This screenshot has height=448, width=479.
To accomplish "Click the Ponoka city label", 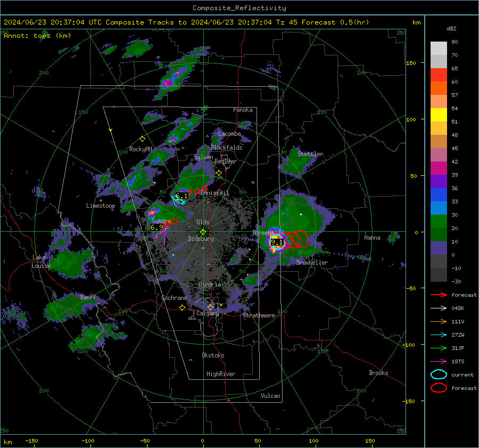I will [243, 110].
